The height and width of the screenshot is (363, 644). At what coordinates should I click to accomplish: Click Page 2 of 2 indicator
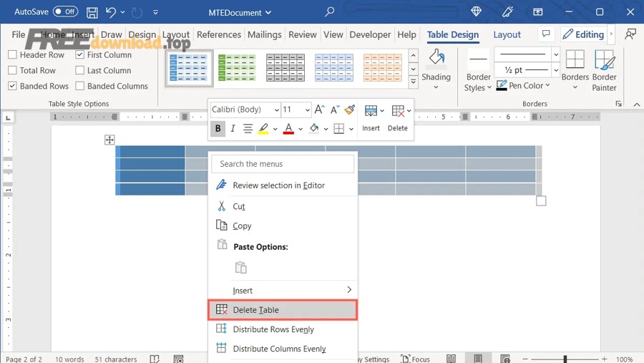pos(24,359)
